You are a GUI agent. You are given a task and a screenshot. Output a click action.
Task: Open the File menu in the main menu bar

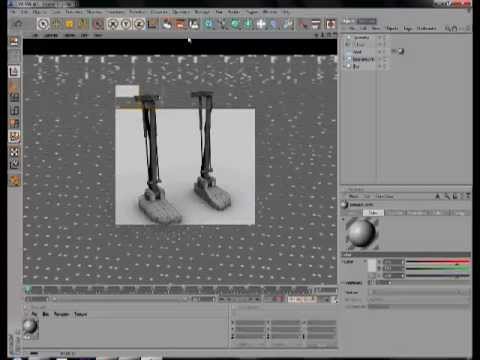point(14,12)
